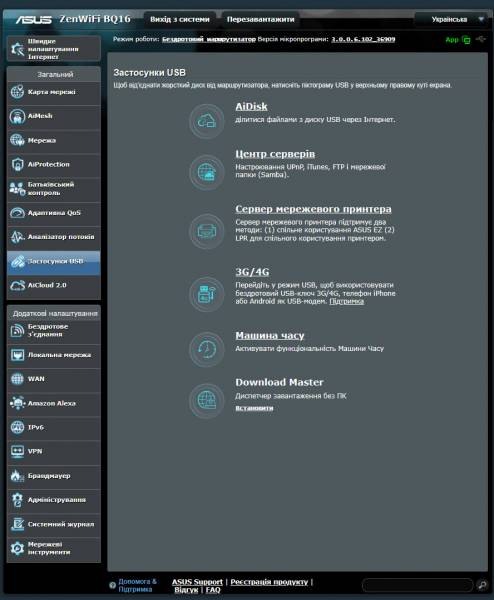The image size is (494, 600).
Task: Open the Українська language dropdown
Action: coord(454,19)
